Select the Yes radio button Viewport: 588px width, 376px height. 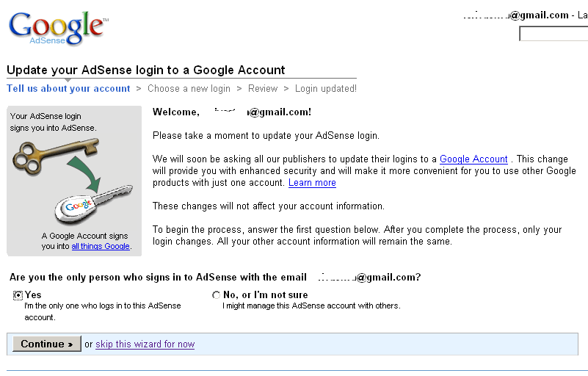(18, 295)
